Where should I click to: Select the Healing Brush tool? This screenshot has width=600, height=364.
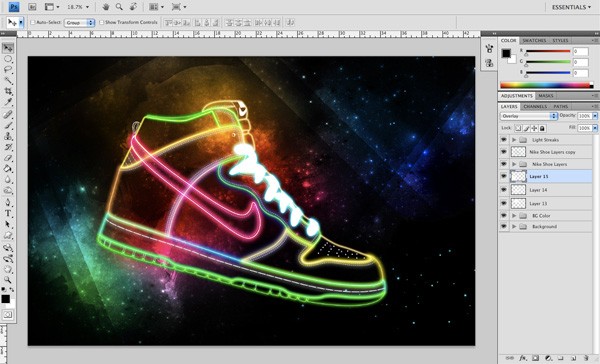[x=8, y=114]
